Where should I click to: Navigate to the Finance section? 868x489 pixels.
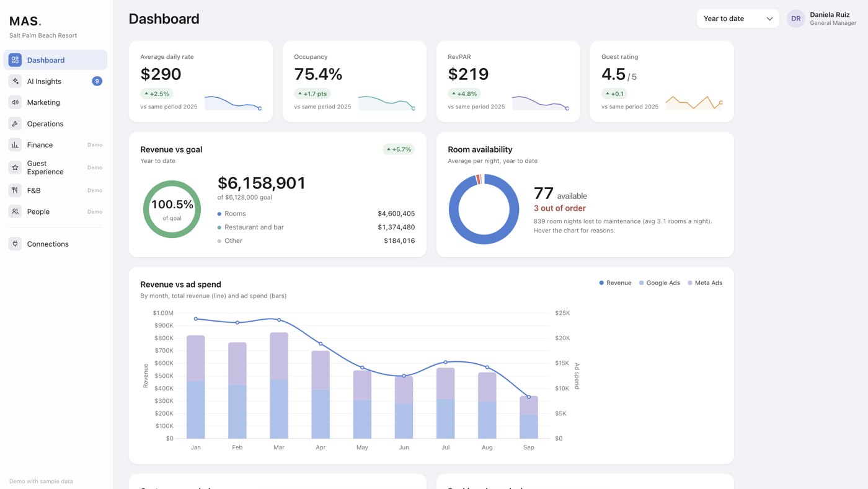(x=55, y=145)
